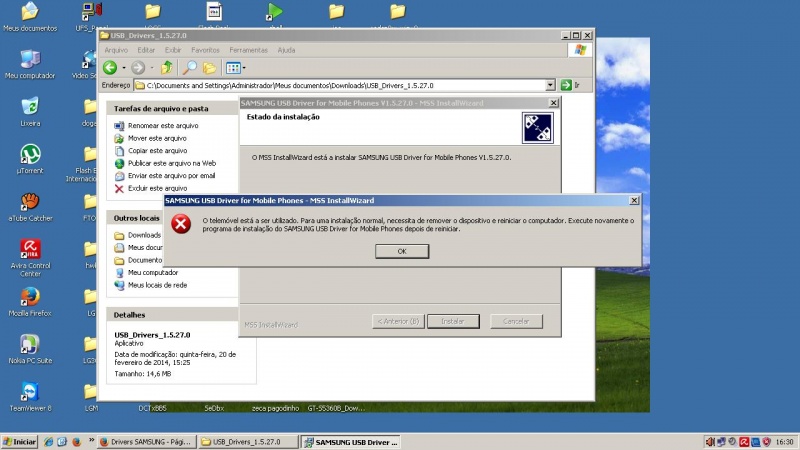Click the taskbar clock 16:30

(x=784, y=442)
